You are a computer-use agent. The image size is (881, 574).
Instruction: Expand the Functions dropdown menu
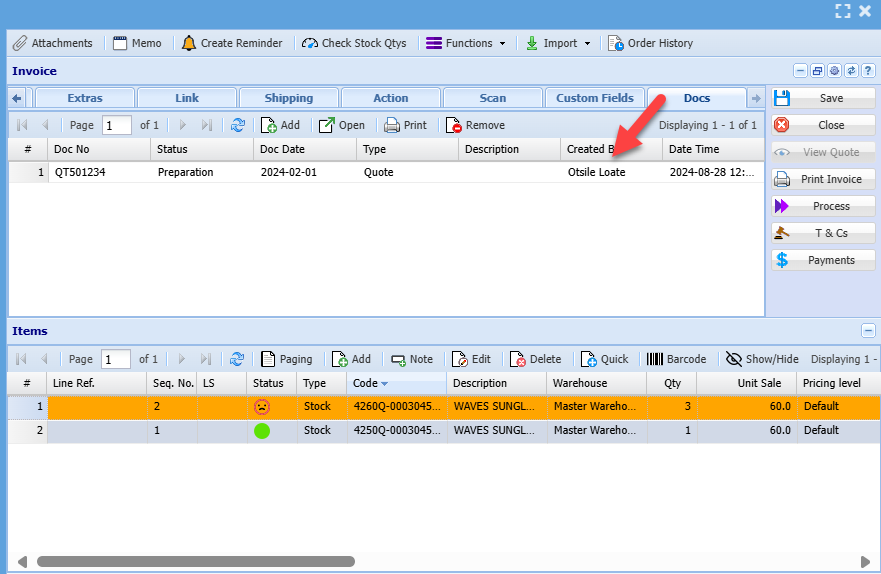tap(466, 43)
